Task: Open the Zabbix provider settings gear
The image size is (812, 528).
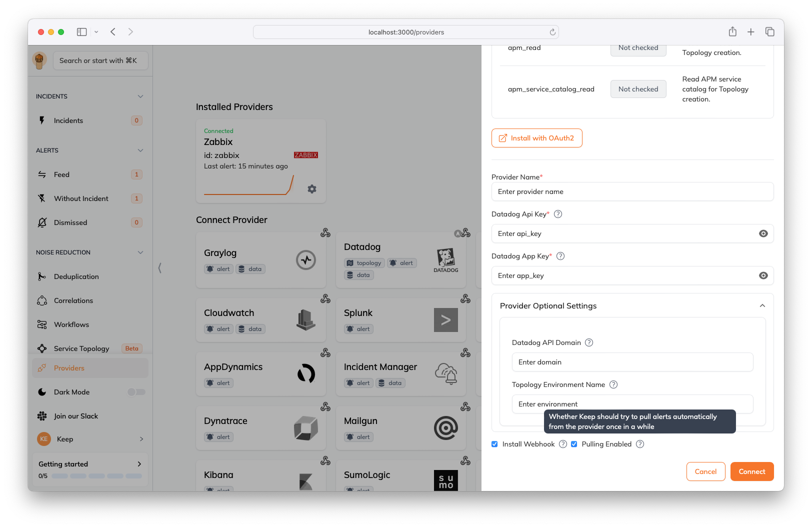Action: pyautogui.click(x=312, y=189)
